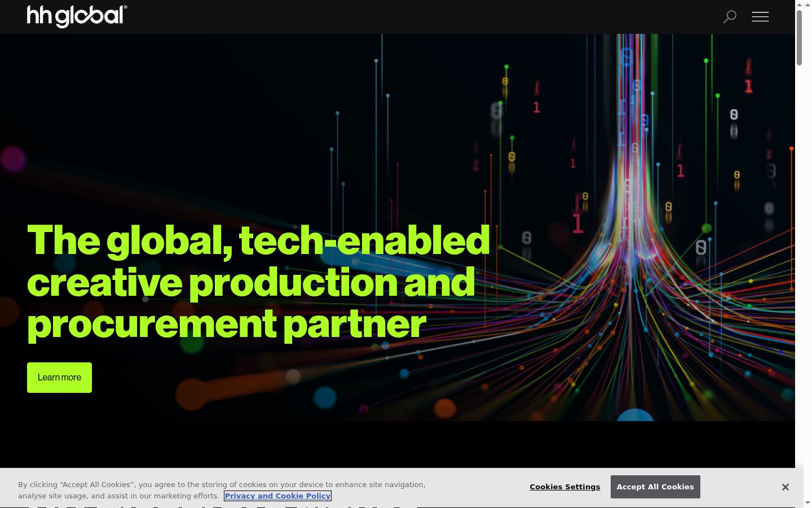
Task: Accept all cookies
Action: [655, 487]
